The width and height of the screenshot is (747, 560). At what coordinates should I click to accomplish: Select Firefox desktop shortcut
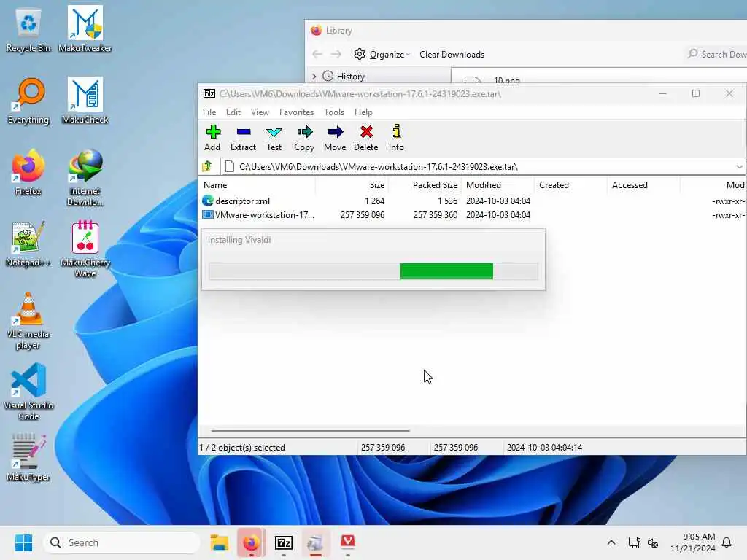pos(28,172)
